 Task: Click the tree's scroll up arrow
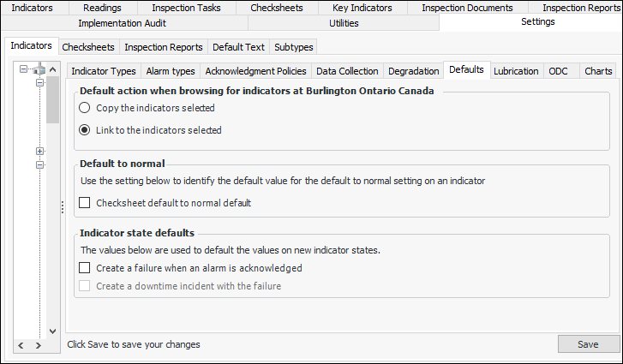tap(52, 70)
